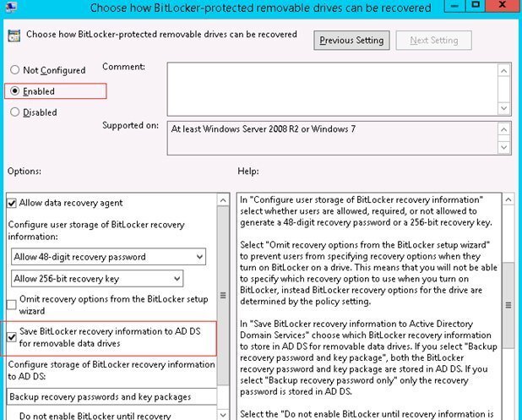Click the Help pane scrollbar thumb
522x420 pixels.
[x=508, y=305]
